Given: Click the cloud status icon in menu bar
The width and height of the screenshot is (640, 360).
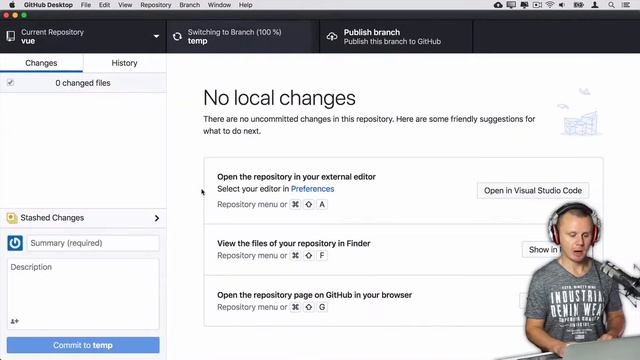Looking at the screenshot, I should [498, 5].
